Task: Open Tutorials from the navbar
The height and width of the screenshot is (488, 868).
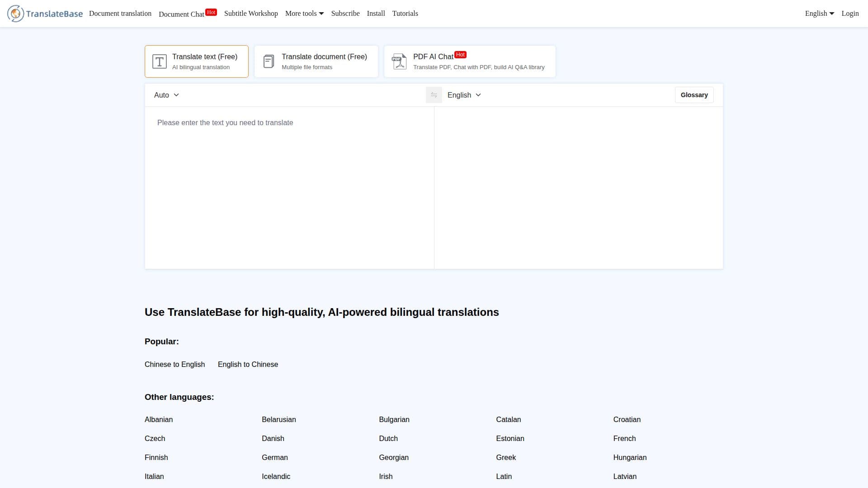Action: click(x=405, y=14)
